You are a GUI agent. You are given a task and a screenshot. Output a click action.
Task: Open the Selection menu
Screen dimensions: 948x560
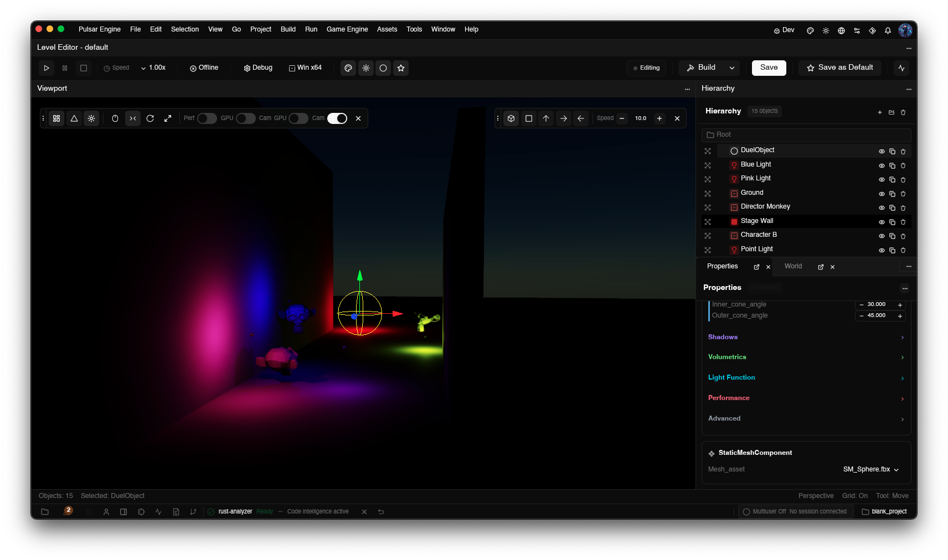tap(185, 29)
